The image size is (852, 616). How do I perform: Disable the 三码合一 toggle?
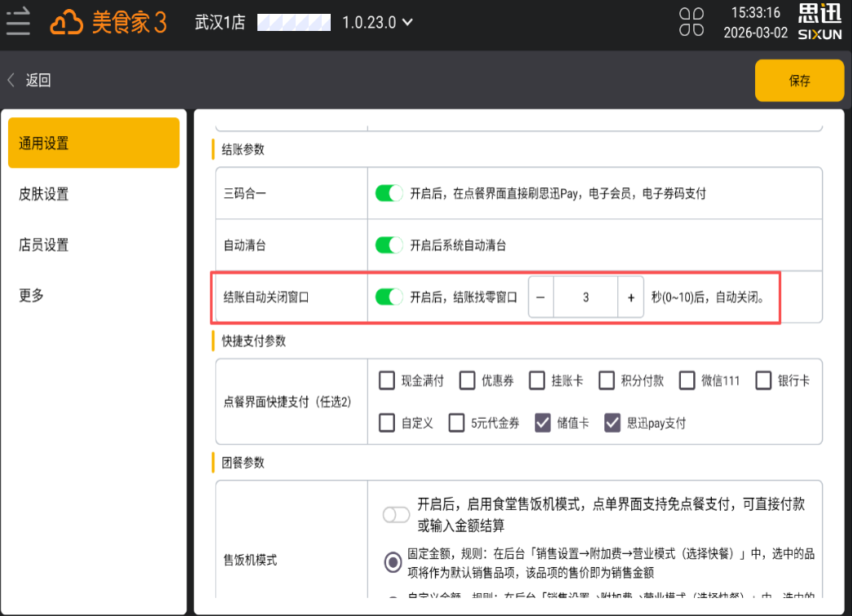click(x=389, y=194)
